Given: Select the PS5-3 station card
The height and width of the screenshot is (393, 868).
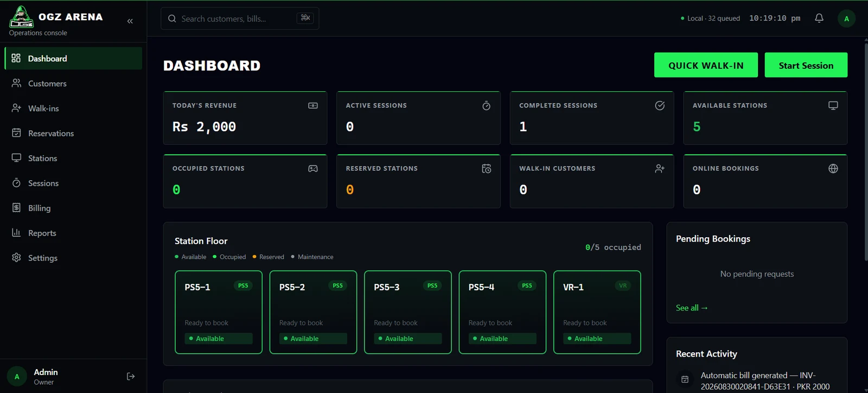Looking at the screenshot, I should [408, 312].
